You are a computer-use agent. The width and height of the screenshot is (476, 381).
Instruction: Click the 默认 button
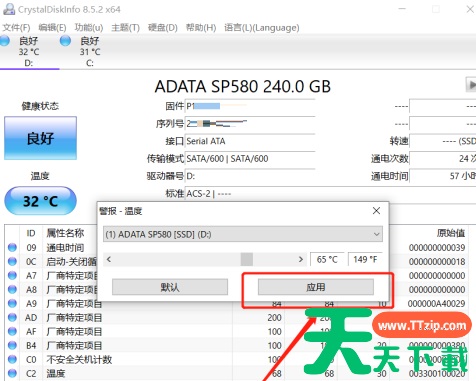point(170,287)
